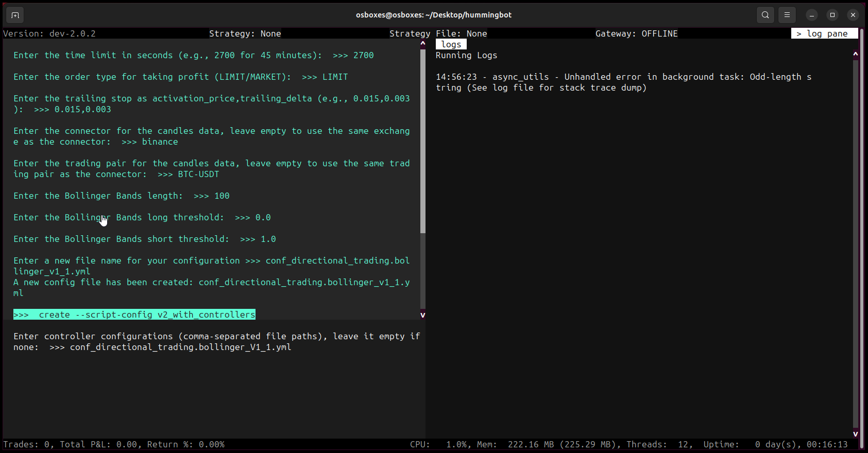Click output pane scroll-down arrow
The height and width of the screenshot is (453, 868).
423,315
